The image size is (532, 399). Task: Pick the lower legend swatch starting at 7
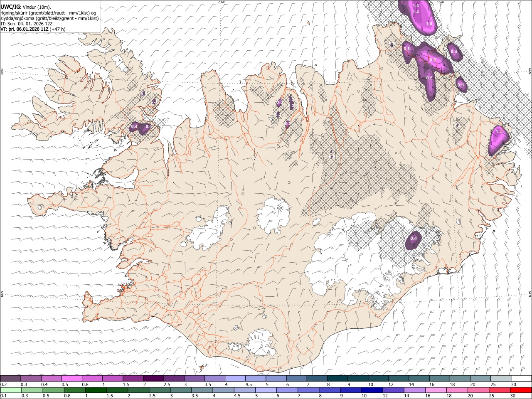click(x=308, y=390)
